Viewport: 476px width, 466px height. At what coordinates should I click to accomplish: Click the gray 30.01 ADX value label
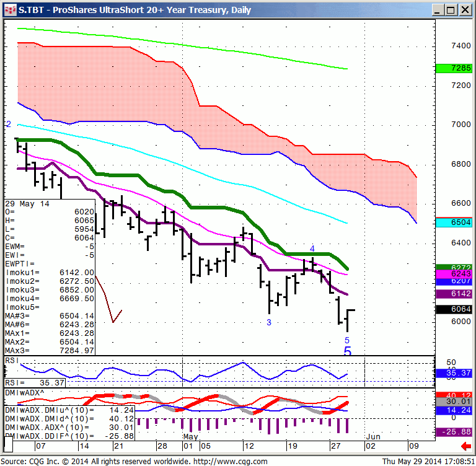pos(454,402)
